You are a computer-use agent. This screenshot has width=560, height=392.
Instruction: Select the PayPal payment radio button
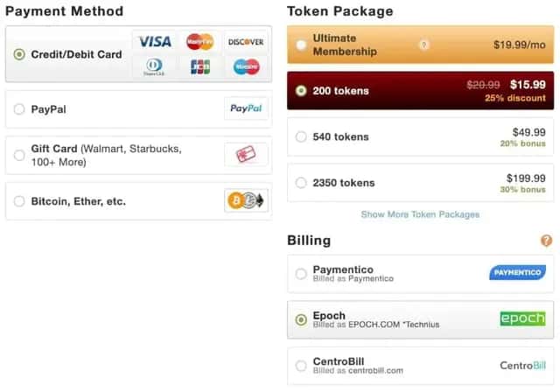point(19,109)
